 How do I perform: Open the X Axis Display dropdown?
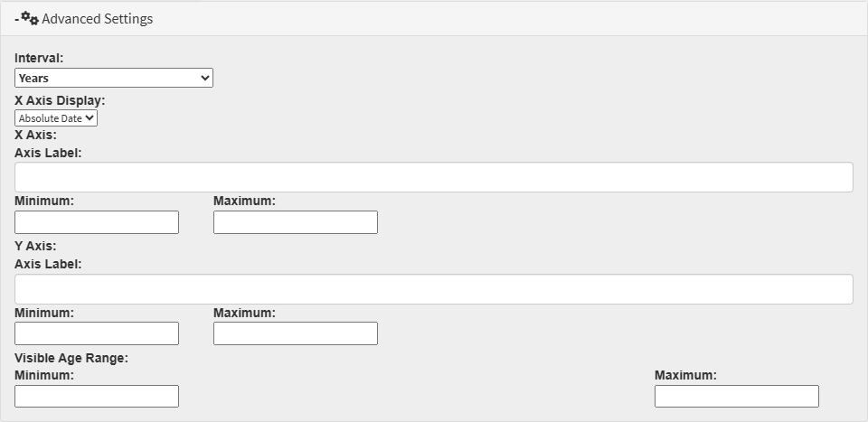(56, 117)
